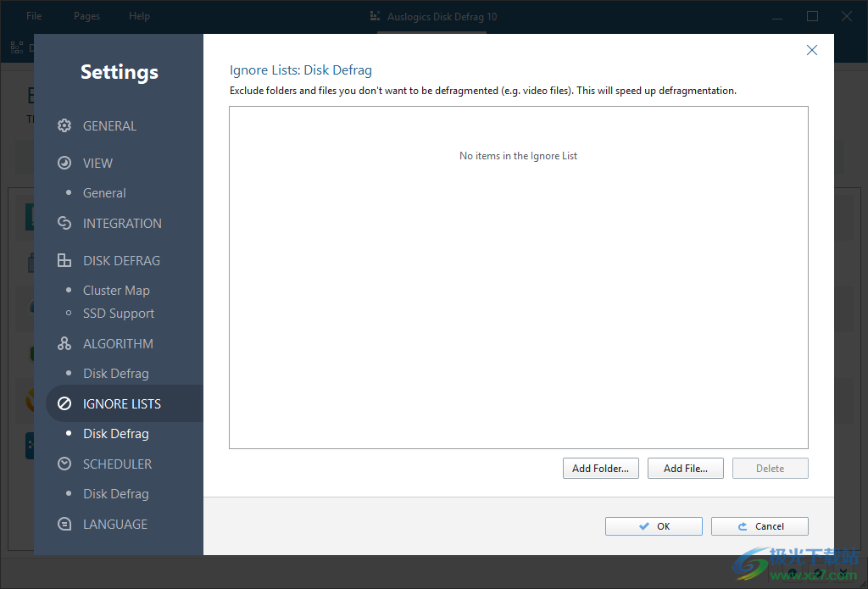The width and height of the screenshot is (868, 589).
Task: Click the GENERAL gear icon in the sidebar
Action: tap(64, 125)
